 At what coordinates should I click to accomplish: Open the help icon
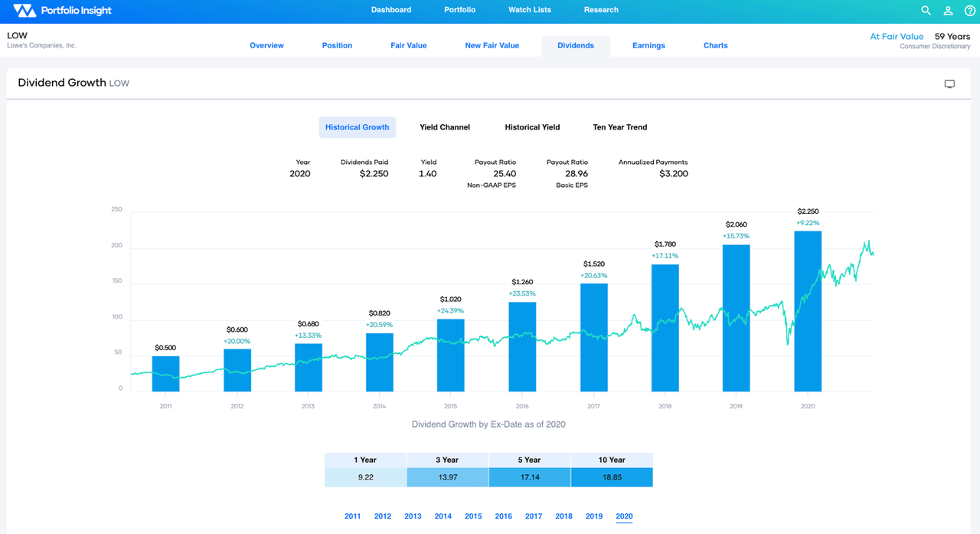click(x=969, y=10)
